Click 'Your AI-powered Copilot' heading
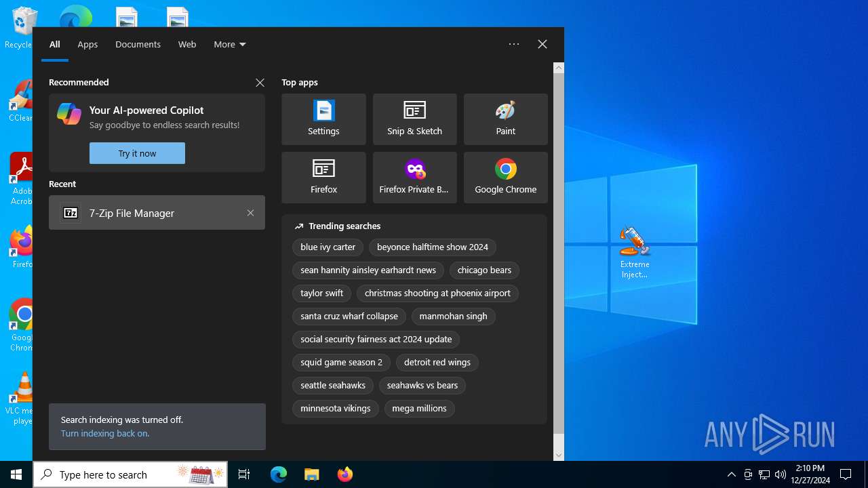The width and height of the screenshot is (868, 488). tap(146, 110)
